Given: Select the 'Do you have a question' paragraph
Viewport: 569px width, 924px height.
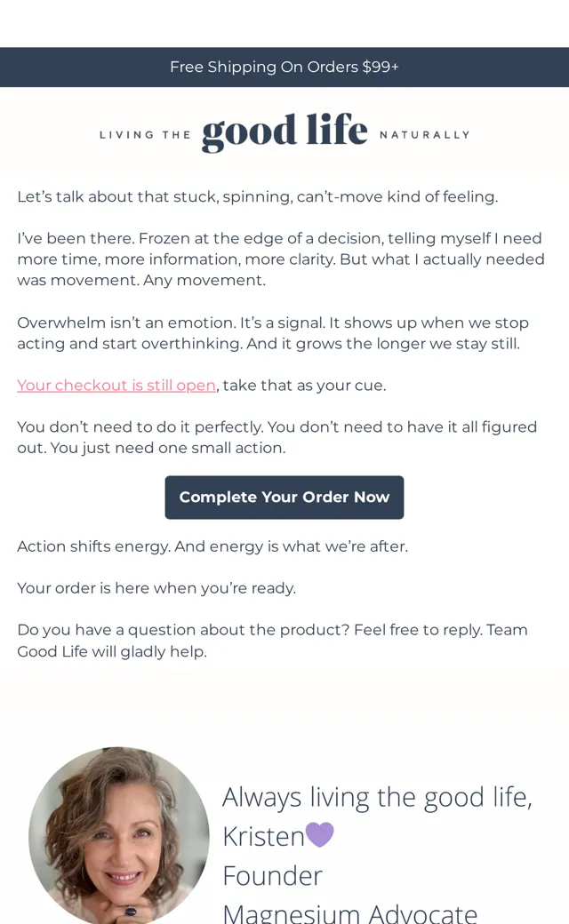Looking at the screenshot, I should click(x=272, y=641).
